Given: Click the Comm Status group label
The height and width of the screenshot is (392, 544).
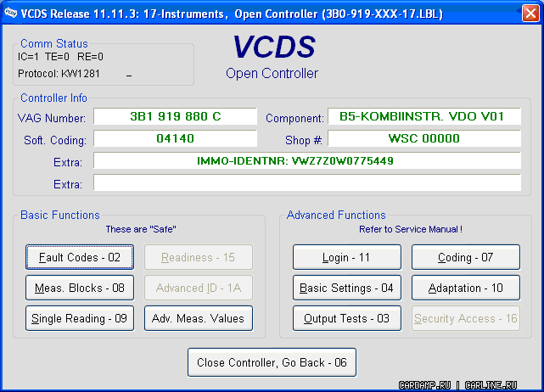Looking at the screenshot, I should [54, 44].
